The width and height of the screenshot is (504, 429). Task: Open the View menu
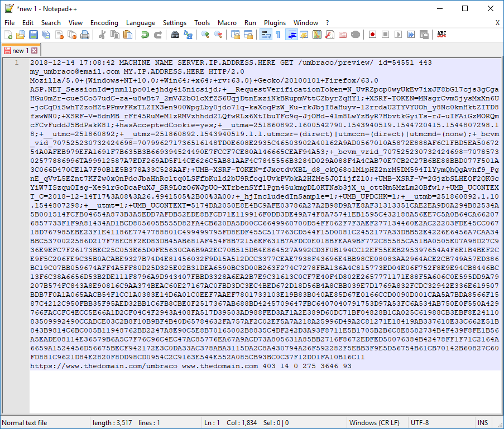tap(75, 23)
